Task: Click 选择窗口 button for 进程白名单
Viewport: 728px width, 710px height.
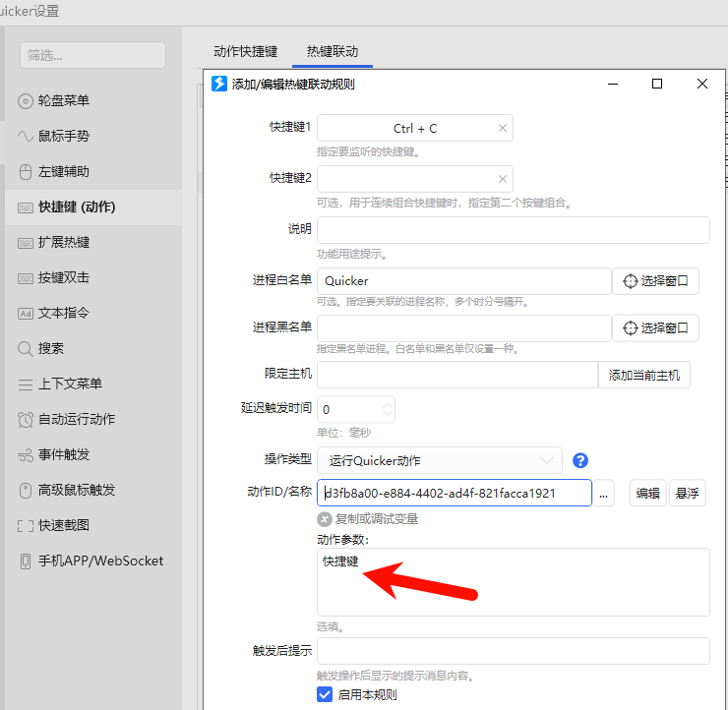Action: (655, 281)
